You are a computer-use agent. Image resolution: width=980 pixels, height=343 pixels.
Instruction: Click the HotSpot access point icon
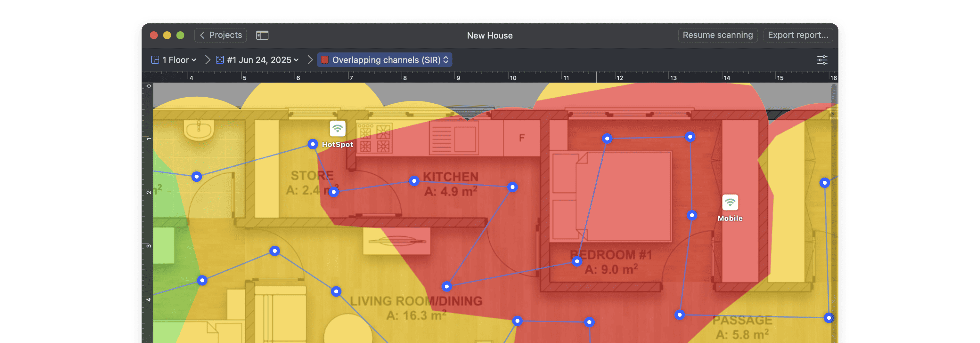click(x=338, y=129)
